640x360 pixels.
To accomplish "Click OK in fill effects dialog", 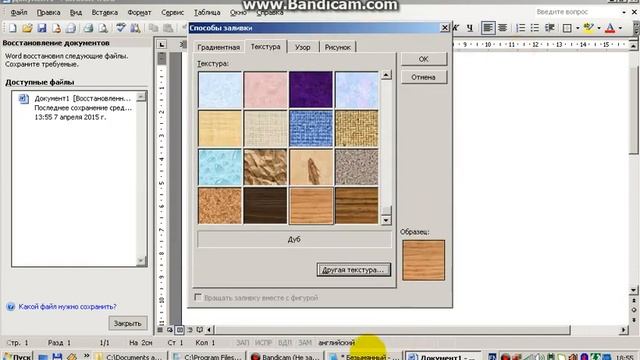I will coord(424,59).
